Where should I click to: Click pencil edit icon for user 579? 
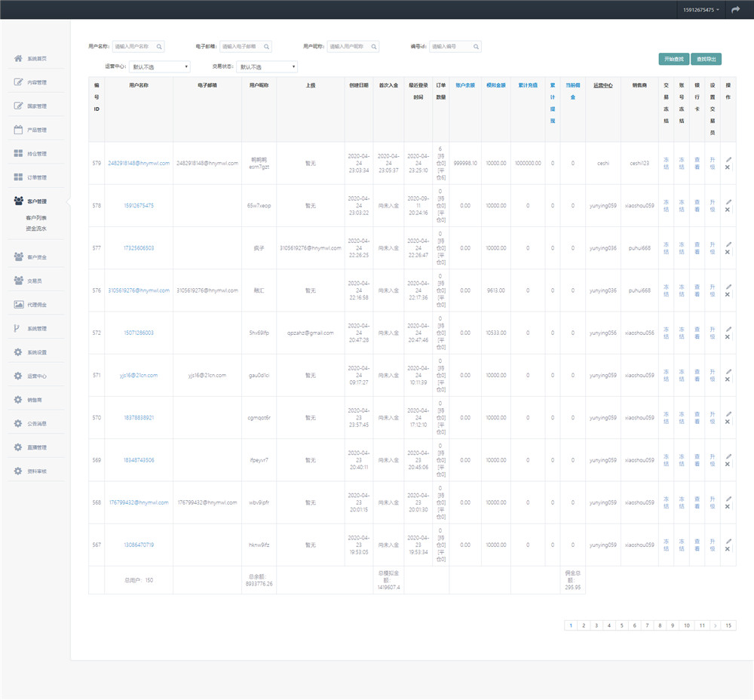pyautogui.click(x=728, y=159)
